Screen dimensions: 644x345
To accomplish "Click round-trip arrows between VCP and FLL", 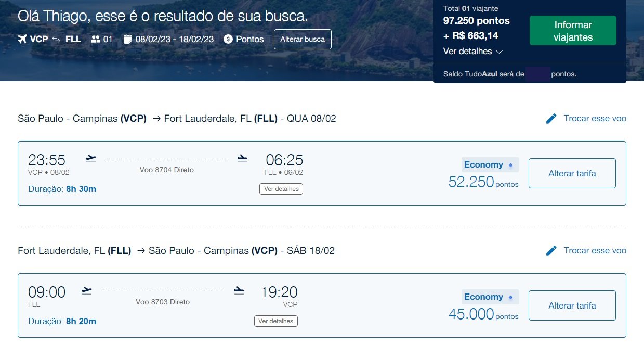I will pos(57,39).
